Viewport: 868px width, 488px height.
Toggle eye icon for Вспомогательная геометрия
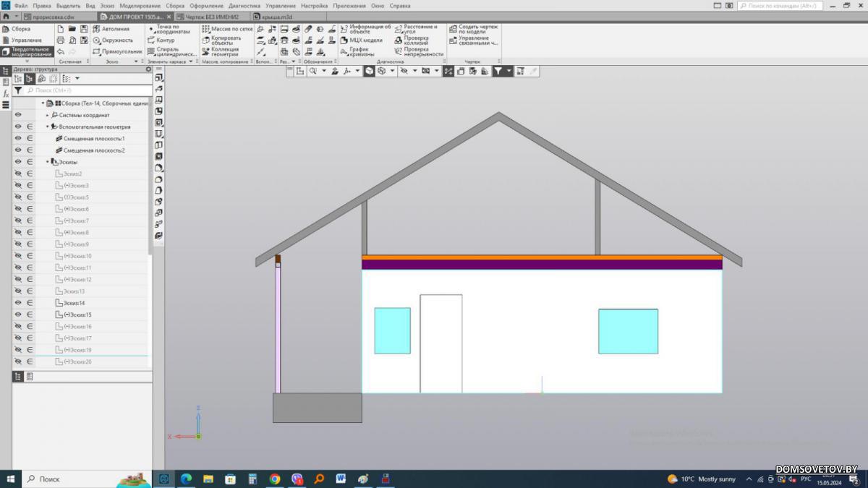18,127
